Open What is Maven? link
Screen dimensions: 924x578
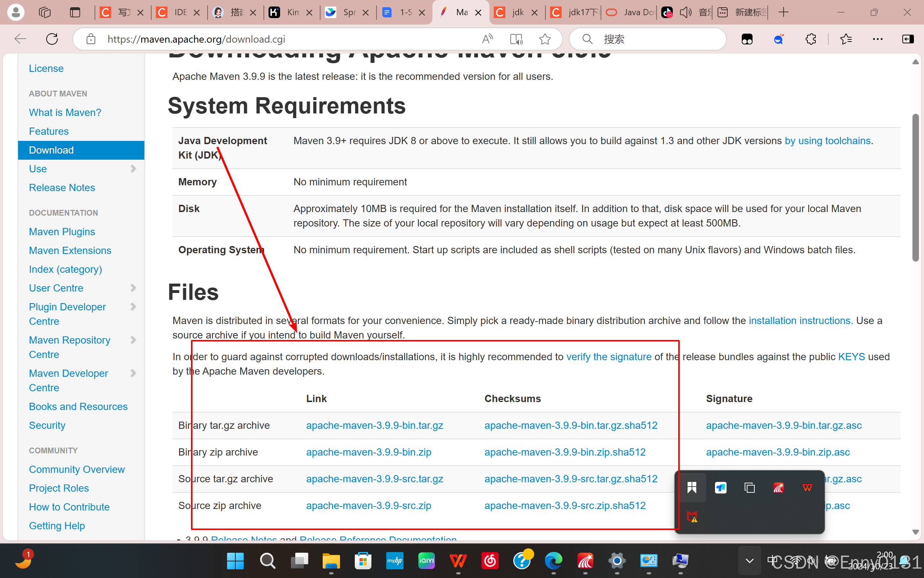coord(65,112)
